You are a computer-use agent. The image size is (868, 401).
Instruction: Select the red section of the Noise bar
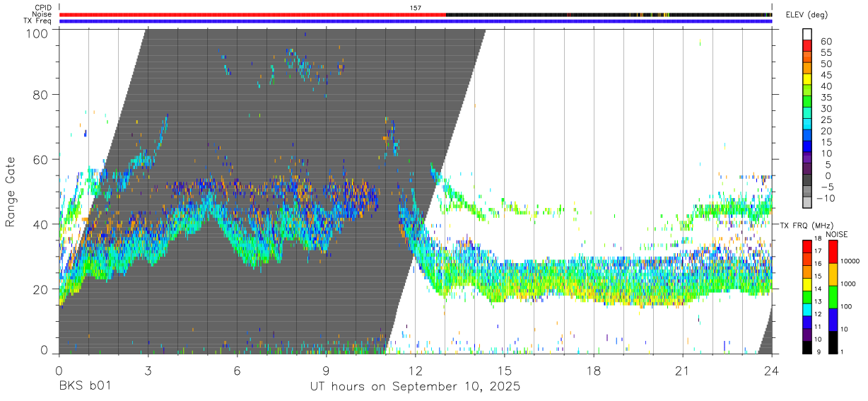(x=252, y=14)
